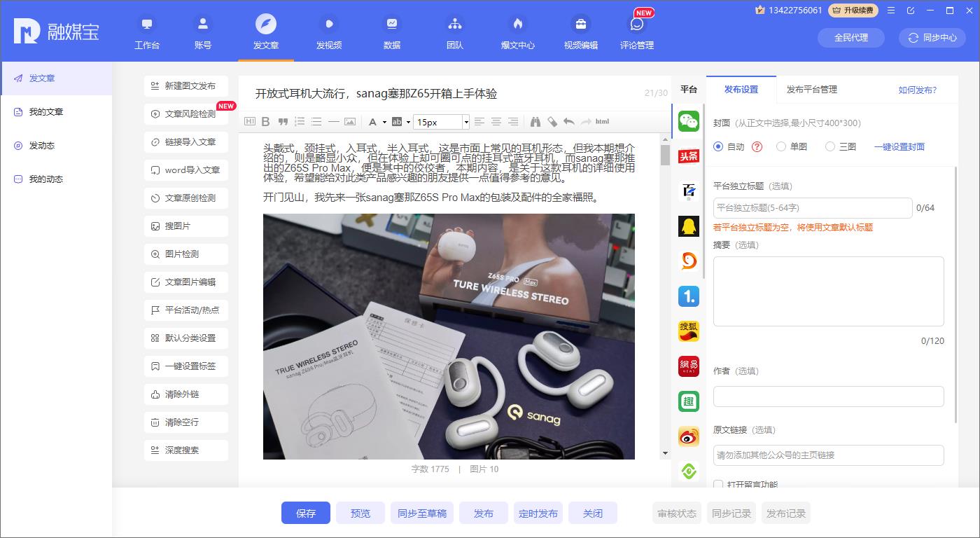
Task: Click the editor's vertical scrollbar thumb
Action: 665,155
